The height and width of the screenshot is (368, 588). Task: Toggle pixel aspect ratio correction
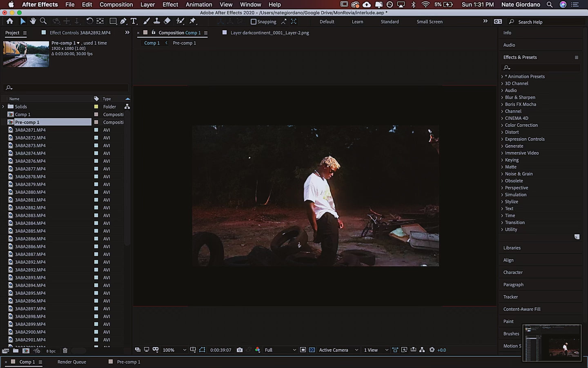(395, 350)
